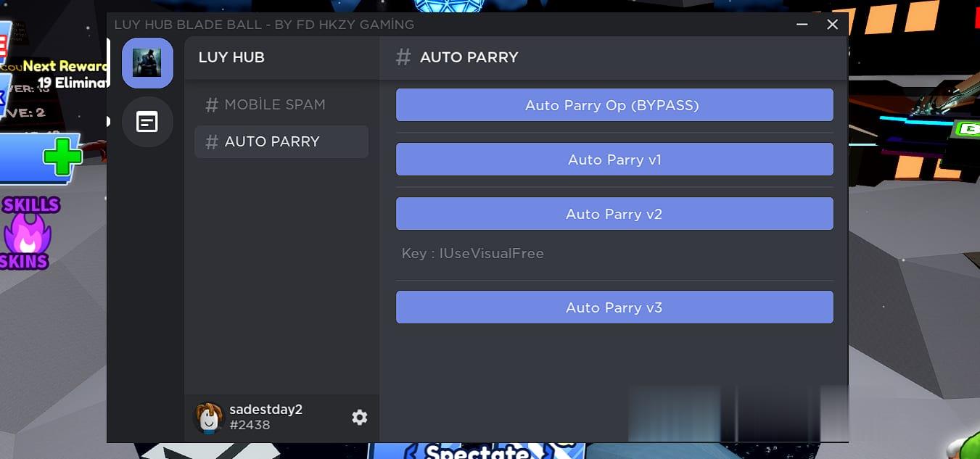
Task: Click the LUY HUB panel header title
Action: [x=231, y=57]
